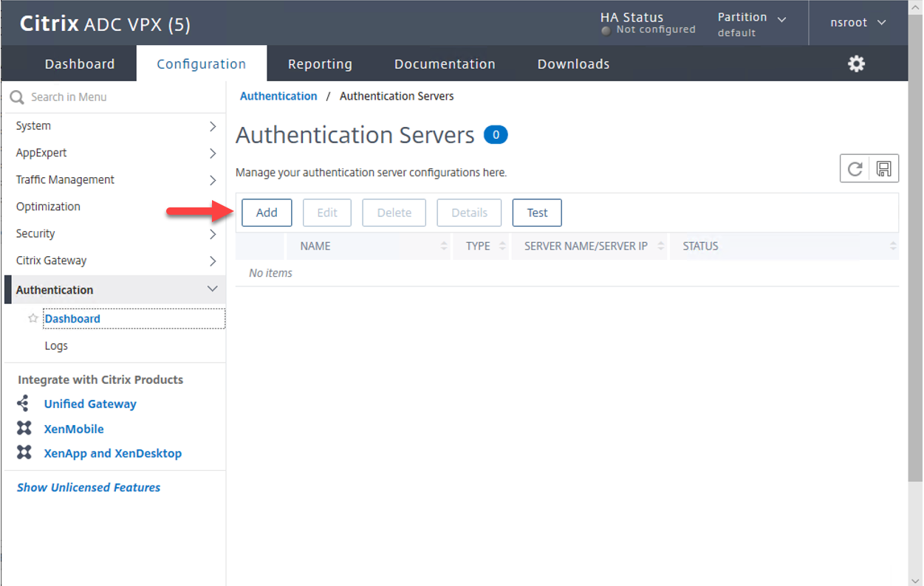Open the nsroot user dropdown
The height and width of the screenshot is (586, 924).
(858, 23)
